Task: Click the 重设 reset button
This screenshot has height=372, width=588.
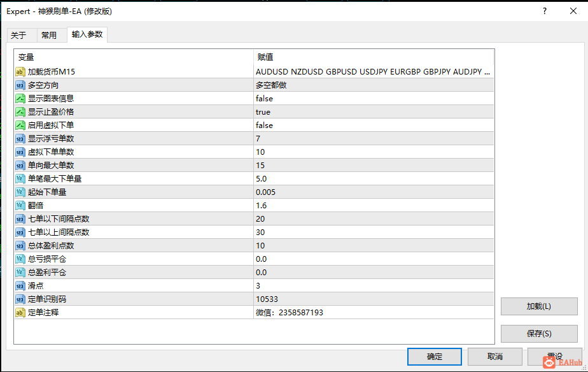Action: pos(555,357)
